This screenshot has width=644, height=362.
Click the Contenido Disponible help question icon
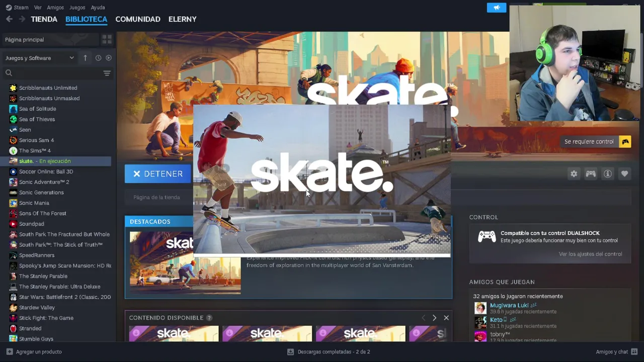[209, 318]
